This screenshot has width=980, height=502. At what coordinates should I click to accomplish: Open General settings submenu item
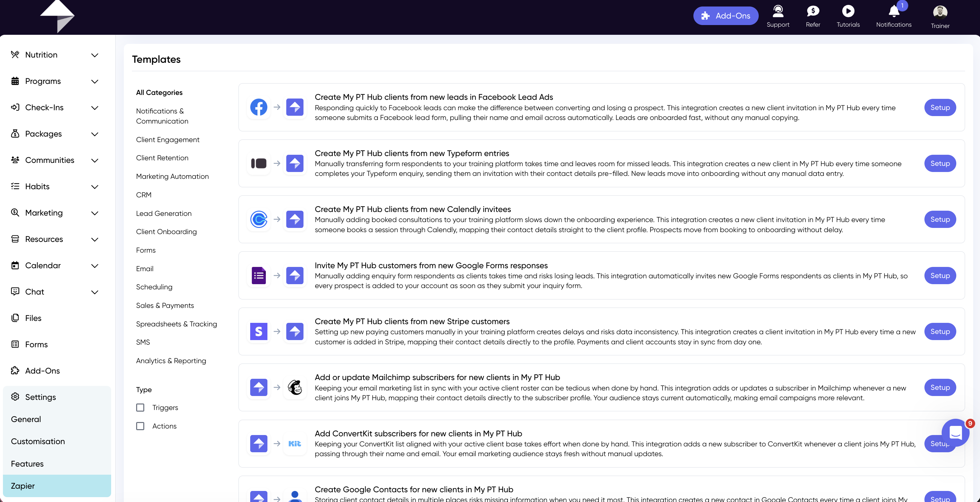57,419
